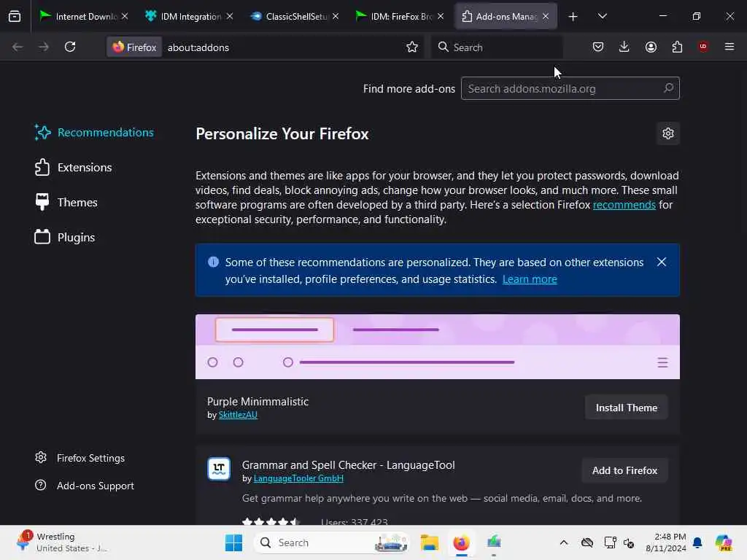Open File Explorer from the taskbar
This screenshot has height=560, width=747.
coord(429,542)
